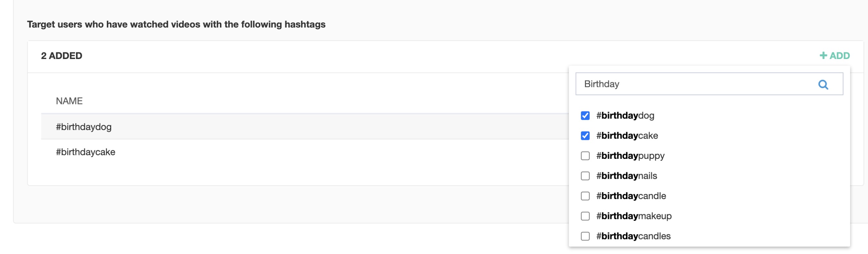The height and width of the screenshot is (254, 868).
Task: Choose #birthdaynails label in dropdown list
Action: (626, 176)
